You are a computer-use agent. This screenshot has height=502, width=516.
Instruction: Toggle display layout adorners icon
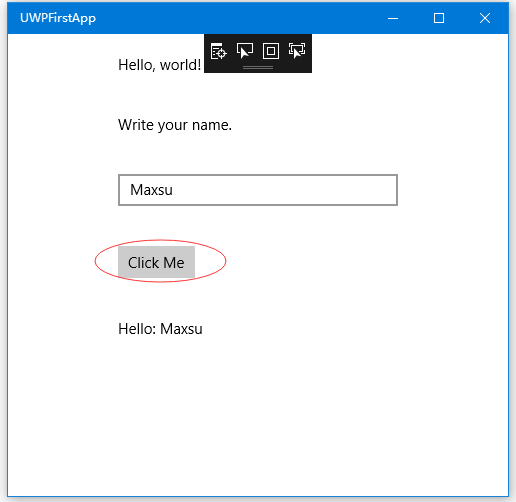[271, 51]
